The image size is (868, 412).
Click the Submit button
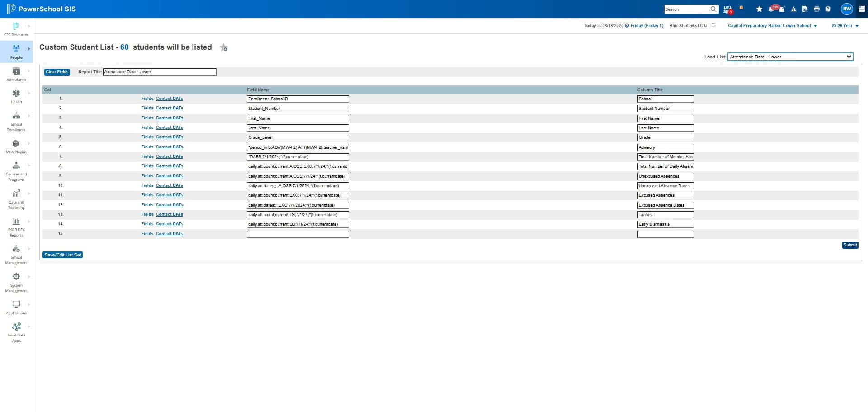[x=850, y=245]
